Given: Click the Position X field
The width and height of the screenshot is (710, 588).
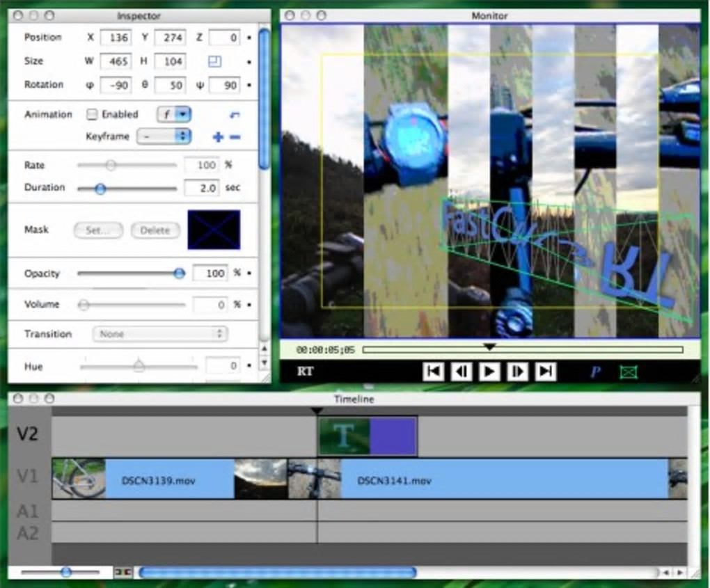Looking at the screenshot, I should 116,38.
